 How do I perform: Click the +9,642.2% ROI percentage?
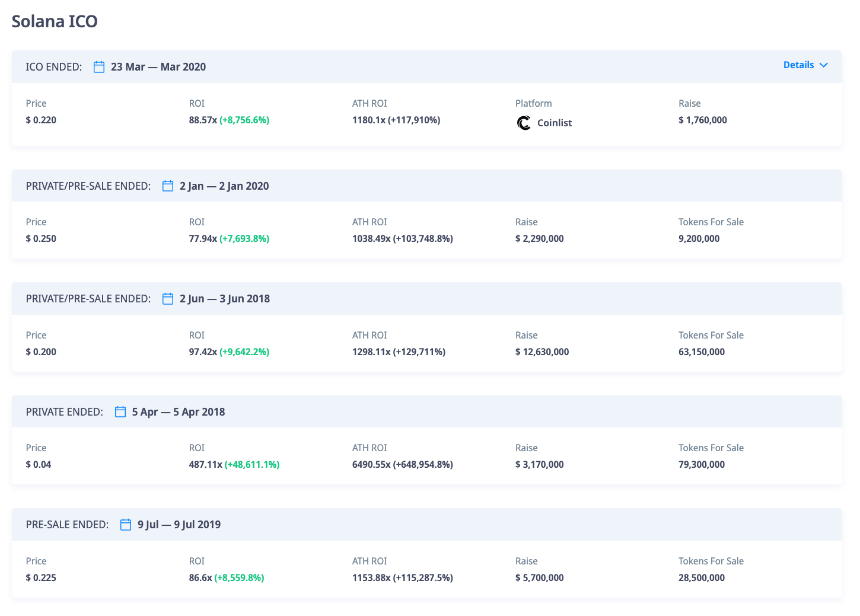[244, 352]
